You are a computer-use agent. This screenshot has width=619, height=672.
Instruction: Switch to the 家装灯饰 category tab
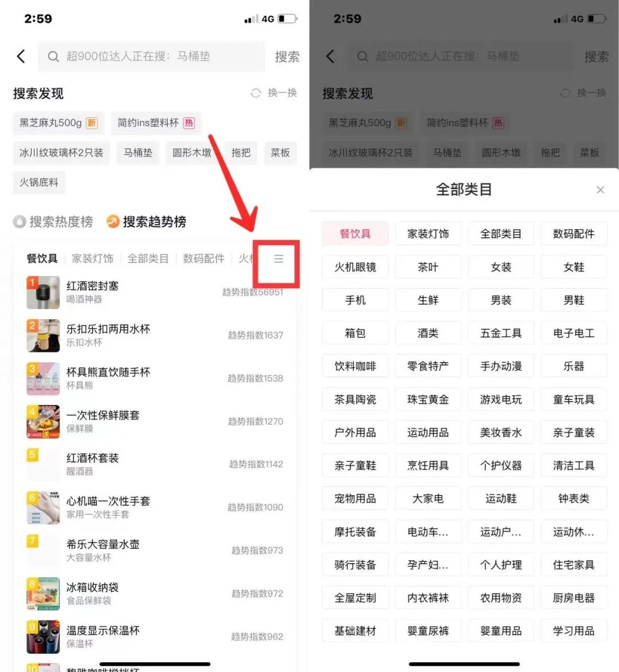pyautogui.click(x=92, y=258)
